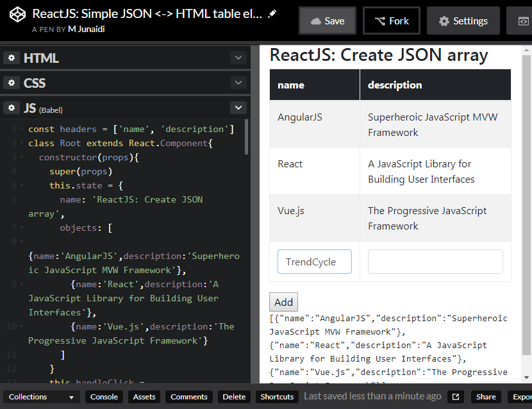Fold code at line 10 arrow
The image size is (532, 409).
21,326
